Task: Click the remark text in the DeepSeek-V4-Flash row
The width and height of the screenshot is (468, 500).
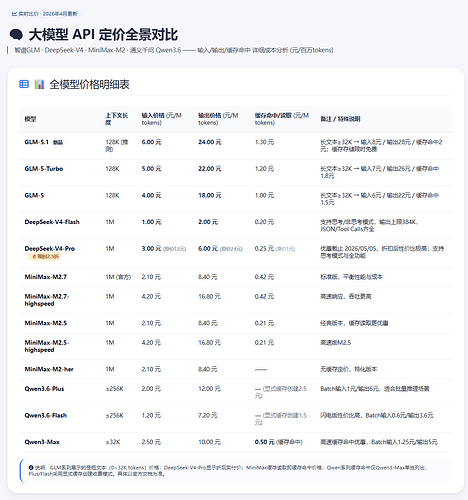Action: coord(369,226)
